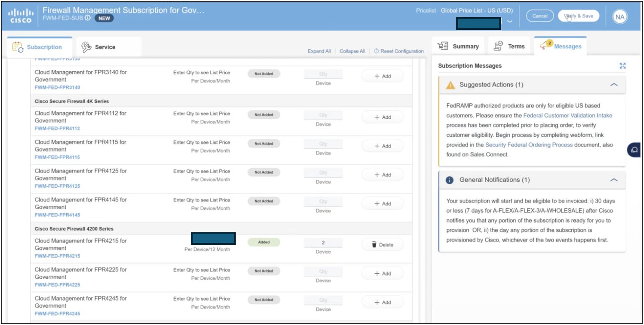The width and height of the screenshot is (644, 325).
Task: Click the FPR4145 quantity field
Action: pyautogui.click(x=323, y=202)
